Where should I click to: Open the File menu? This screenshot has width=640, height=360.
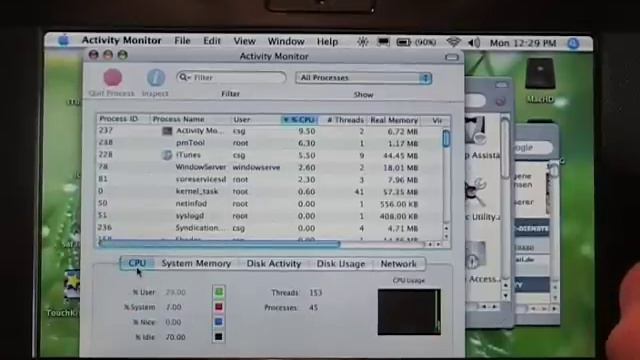coord(182,41)
